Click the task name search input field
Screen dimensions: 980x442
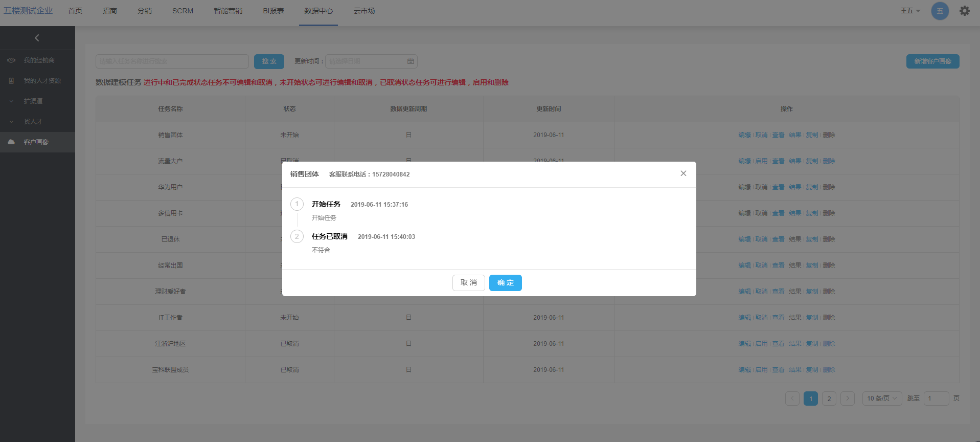pyautogui.click(x=172, y=61)
